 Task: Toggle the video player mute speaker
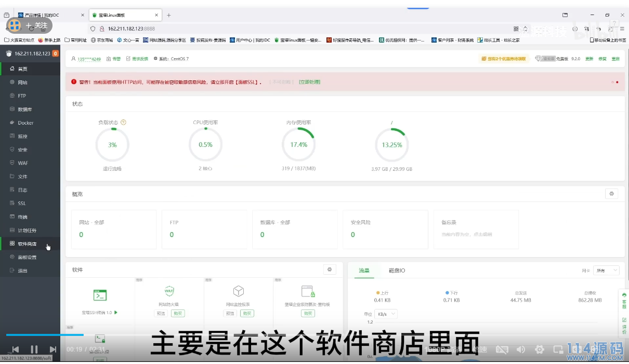tap(521, 349)
